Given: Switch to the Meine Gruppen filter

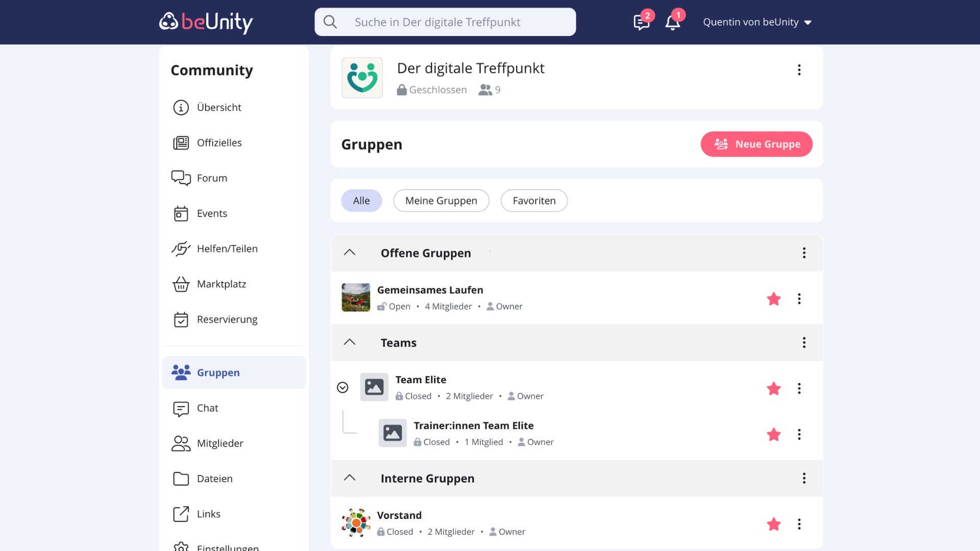Looking at the screenshot, I should pyautogui.click(x=441, y=201).
